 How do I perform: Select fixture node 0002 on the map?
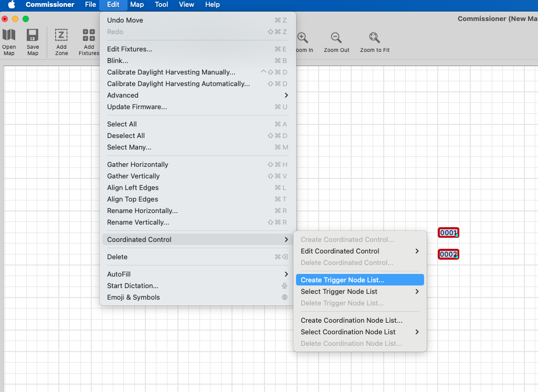click(448, 255)
